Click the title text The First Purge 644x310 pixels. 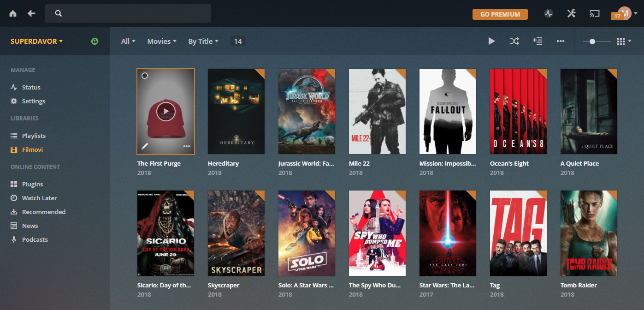(159, 163)
